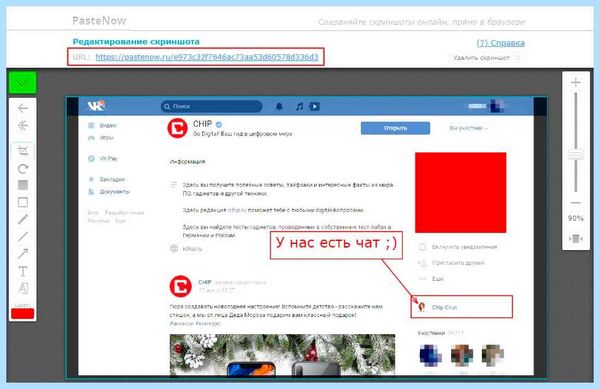Select the framed text tool
Viewport: 600px width, 389px height.
coord(23,288)
